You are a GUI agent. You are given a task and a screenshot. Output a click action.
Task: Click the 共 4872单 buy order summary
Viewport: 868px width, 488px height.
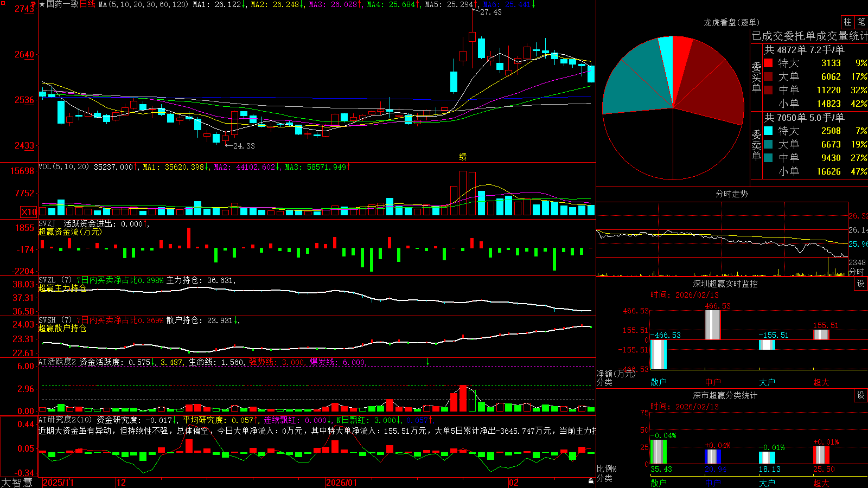pos(805,50)
